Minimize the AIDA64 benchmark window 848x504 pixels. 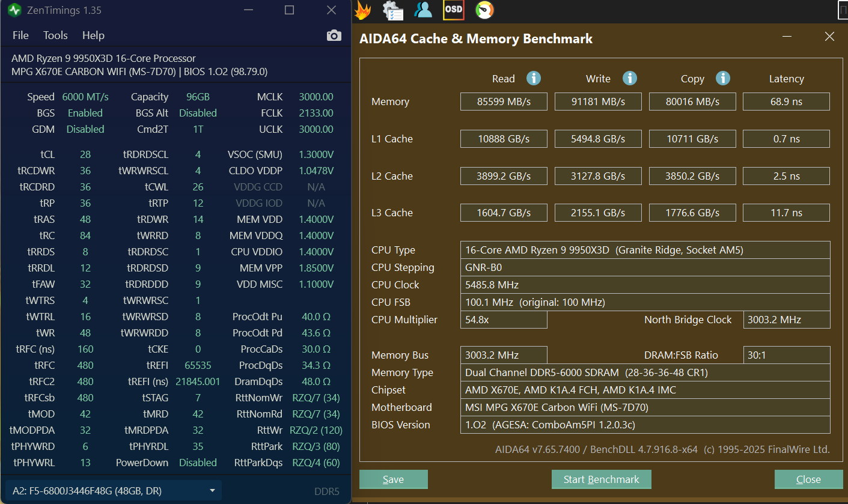[x=787, y=37]
